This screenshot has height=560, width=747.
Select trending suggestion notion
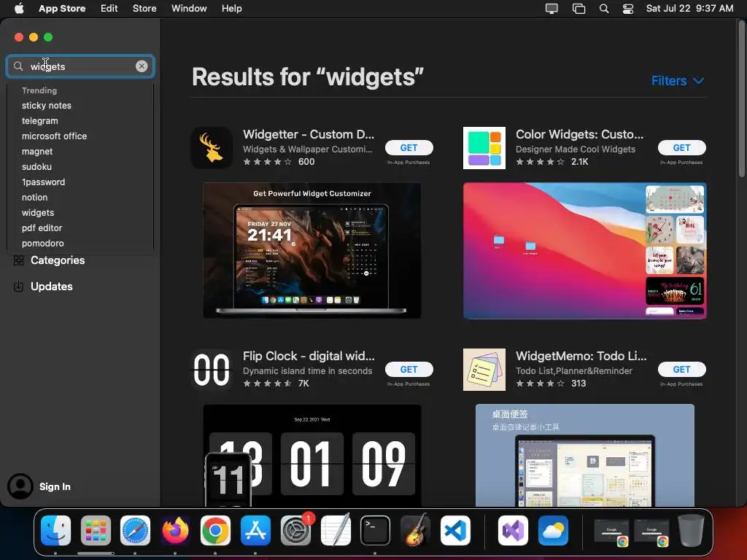[34, 197]
